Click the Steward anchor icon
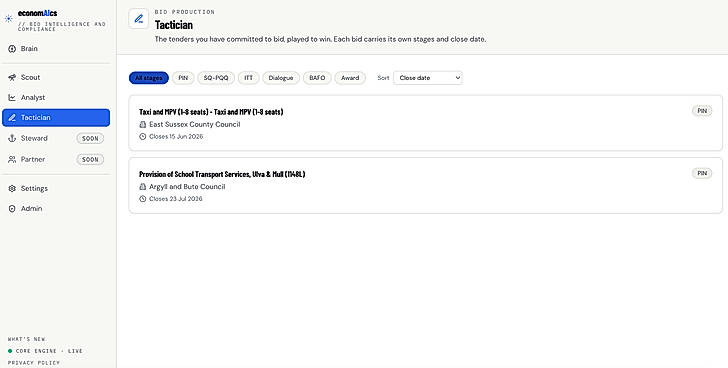 coord(12,138)
